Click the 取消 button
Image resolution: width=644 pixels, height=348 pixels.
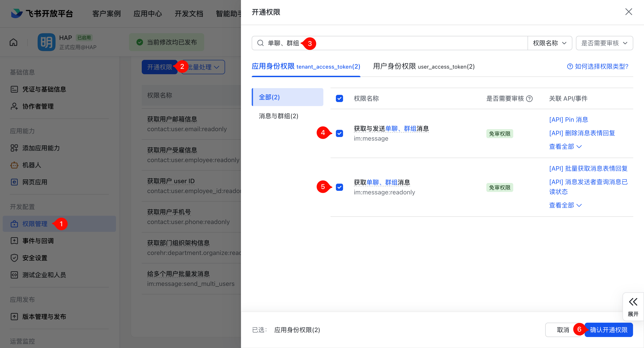(x=563, y=330)
